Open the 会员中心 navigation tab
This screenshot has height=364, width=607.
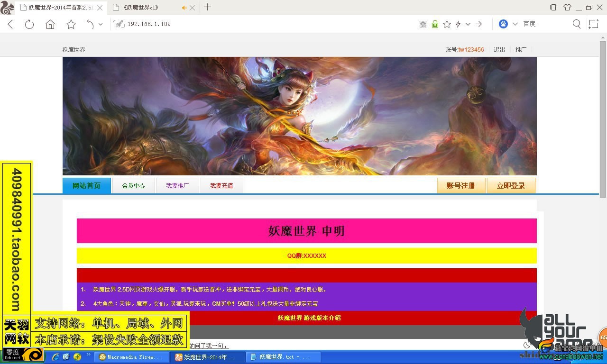(134, 186)
